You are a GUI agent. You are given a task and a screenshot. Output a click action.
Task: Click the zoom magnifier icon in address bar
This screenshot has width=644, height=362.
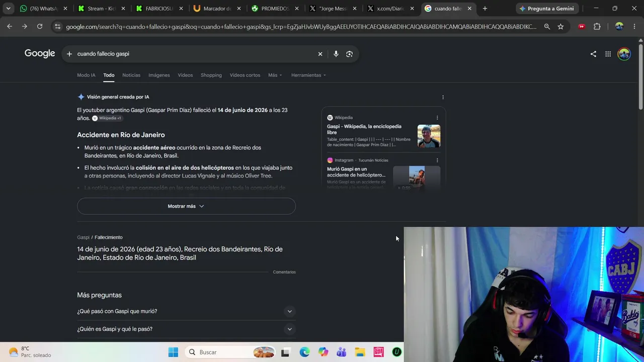547,27
